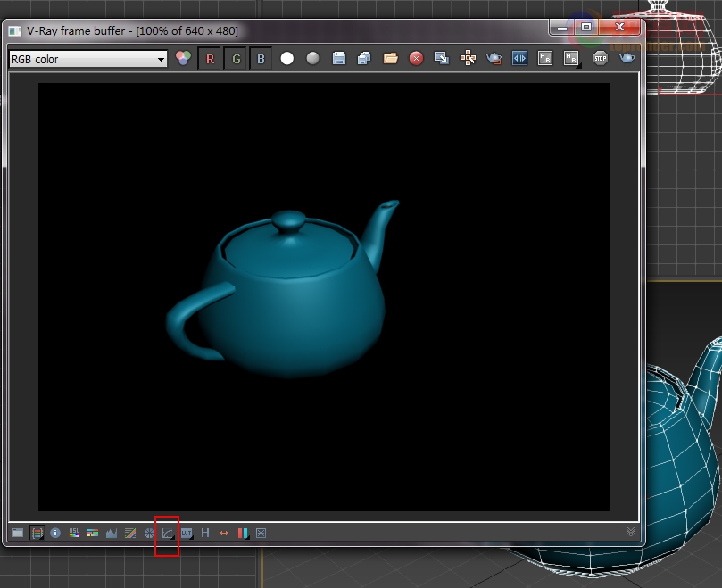Screen dimensions: 722x588
Task: Expand the bottom toolbar with double chevron
Action: 631,532
